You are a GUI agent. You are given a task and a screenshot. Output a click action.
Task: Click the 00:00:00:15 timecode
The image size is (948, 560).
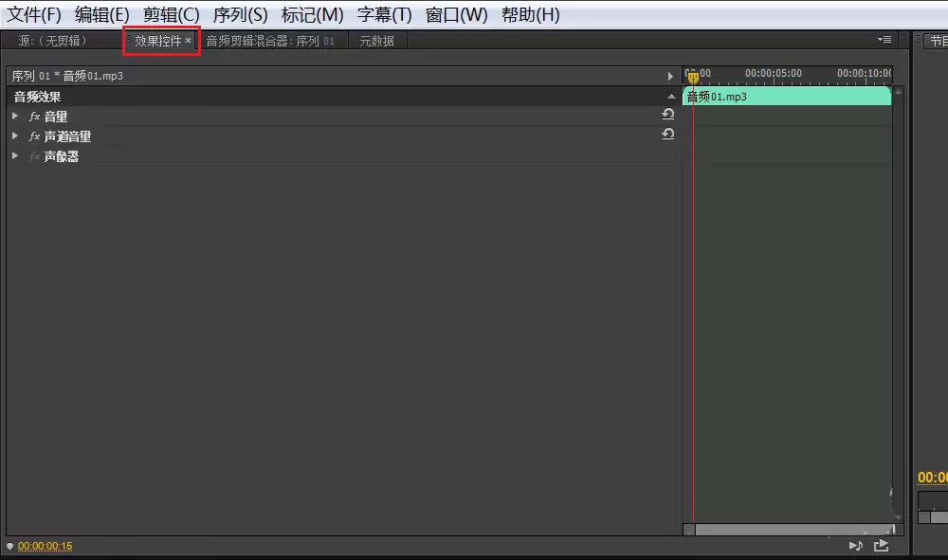click(x=45, y=546)
